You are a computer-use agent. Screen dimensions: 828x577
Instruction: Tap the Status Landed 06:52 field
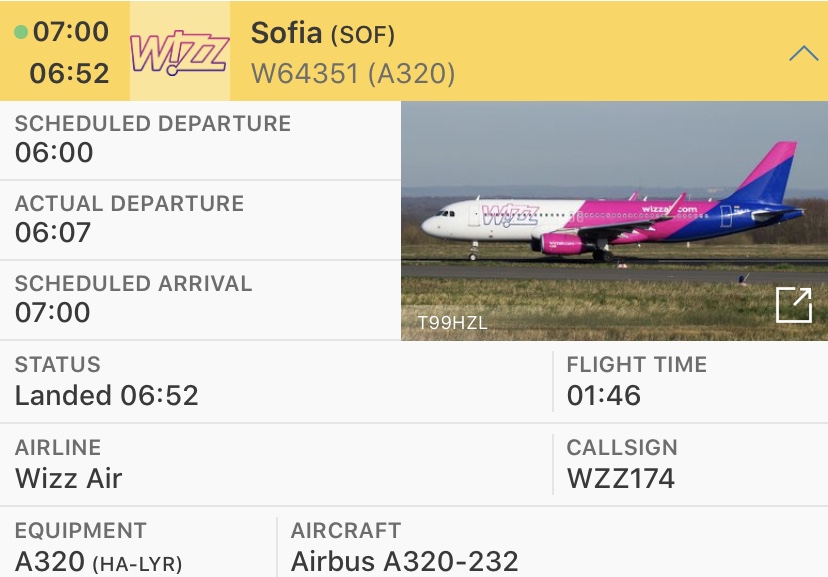click(107, 382)
